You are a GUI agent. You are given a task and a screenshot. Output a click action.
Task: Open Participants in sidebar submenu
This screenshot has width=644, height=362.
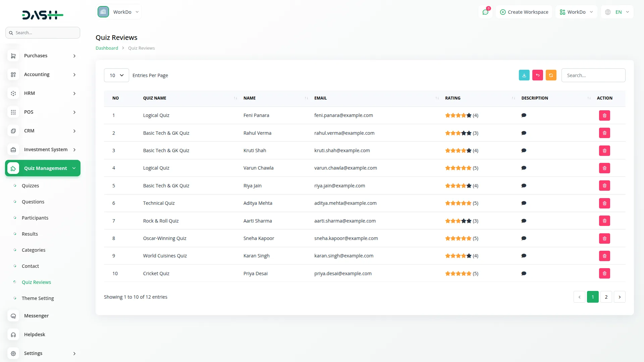(x=35, y=218)
